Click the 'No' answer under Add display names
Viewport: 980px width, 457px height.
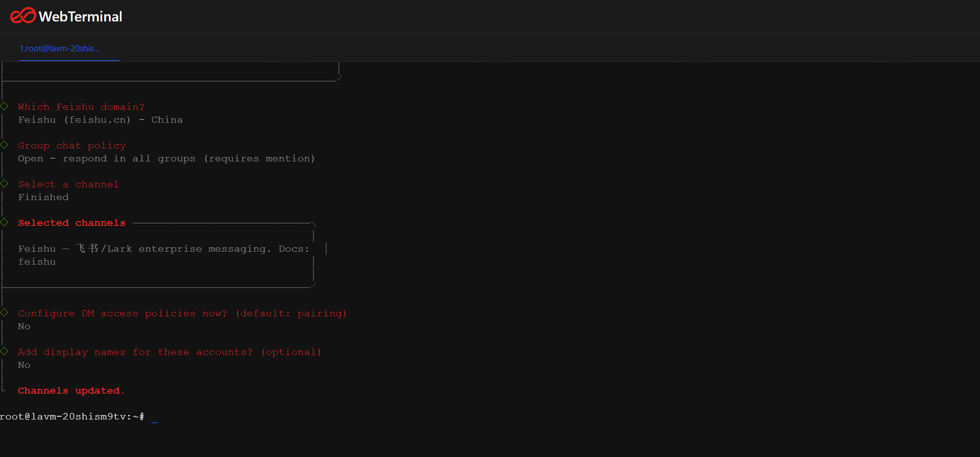click(24, 365)
